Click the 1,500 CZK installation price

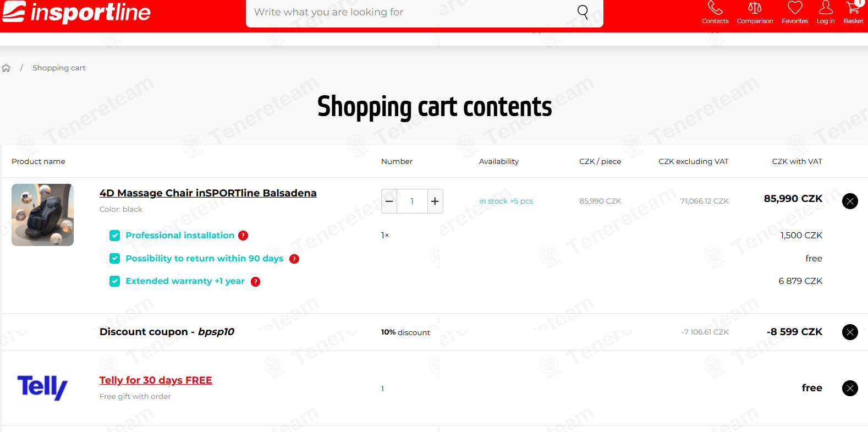(801, 236)
